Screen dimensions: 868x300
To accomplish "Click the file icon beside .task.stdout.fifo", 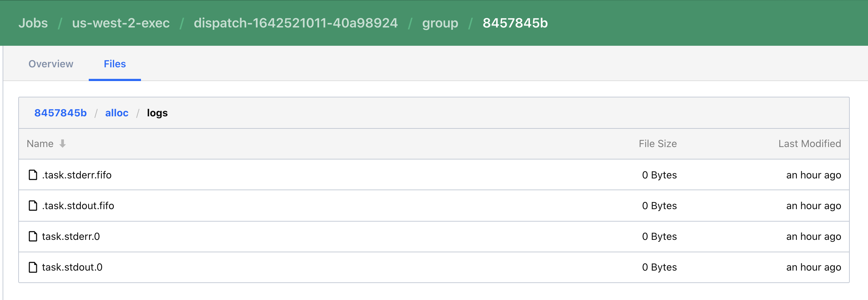I will [x=33, y=206].
